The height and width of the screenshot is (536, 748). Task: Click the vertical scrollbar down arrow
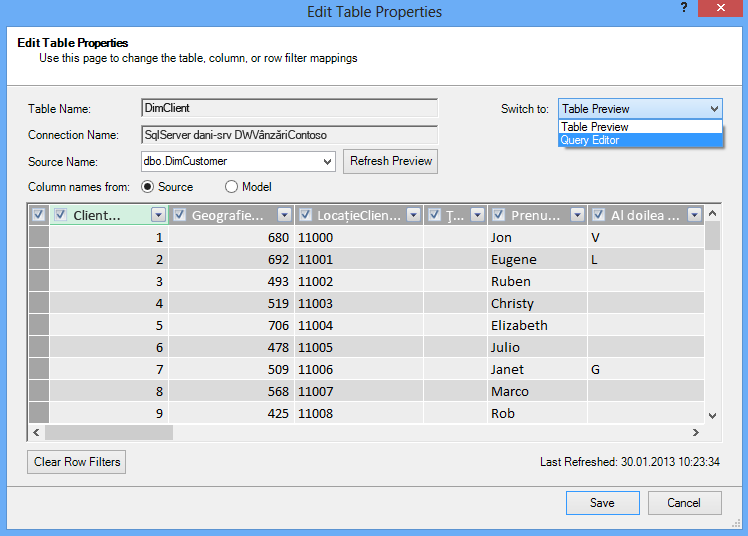pos(712,415)
